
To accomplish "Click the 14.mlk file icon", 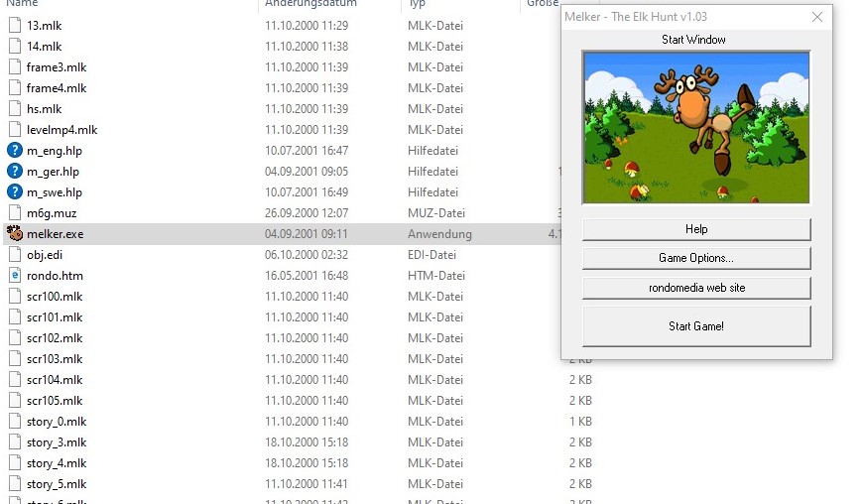I will 15,47.
